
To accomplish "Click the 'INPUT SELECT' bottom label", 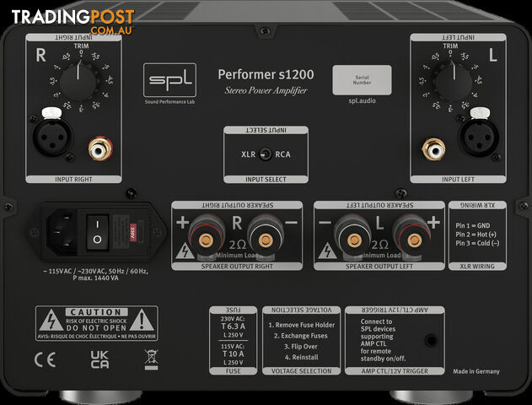I will click(266, 179).
